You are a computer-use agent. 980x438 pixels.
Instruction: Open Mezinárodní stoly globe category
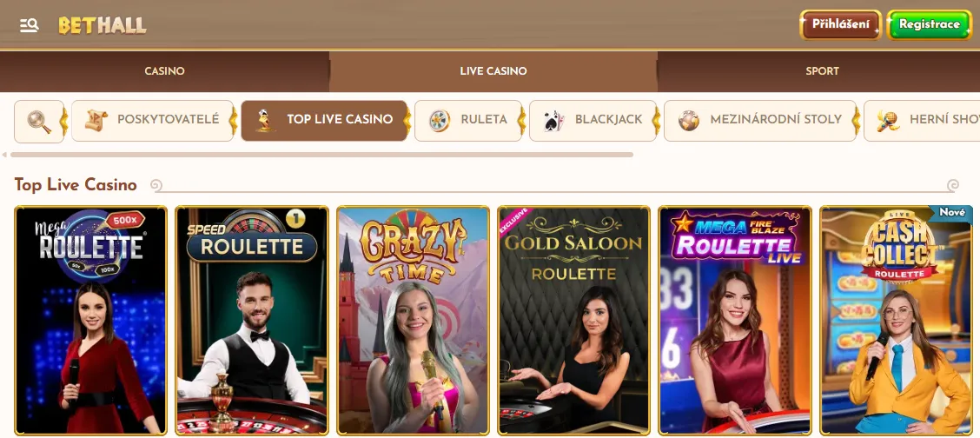[x=760, y=121]
